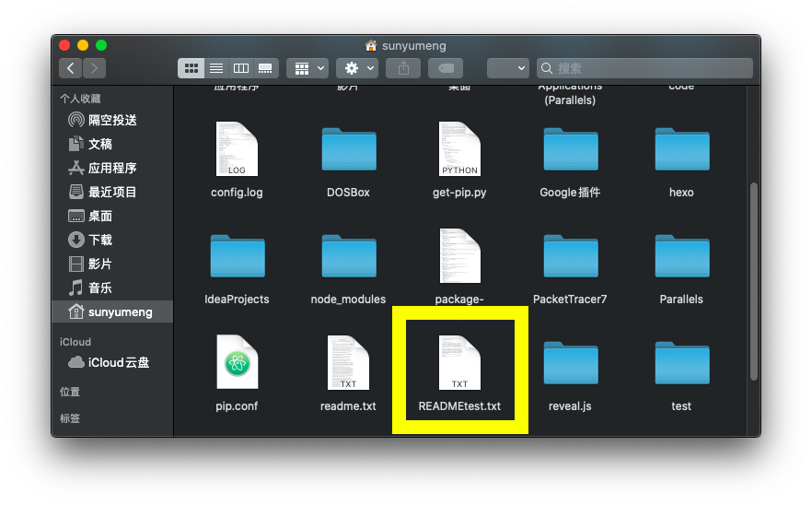Select the READMEtest.txt file icon

pyautogui.click(x=459, y=362)
